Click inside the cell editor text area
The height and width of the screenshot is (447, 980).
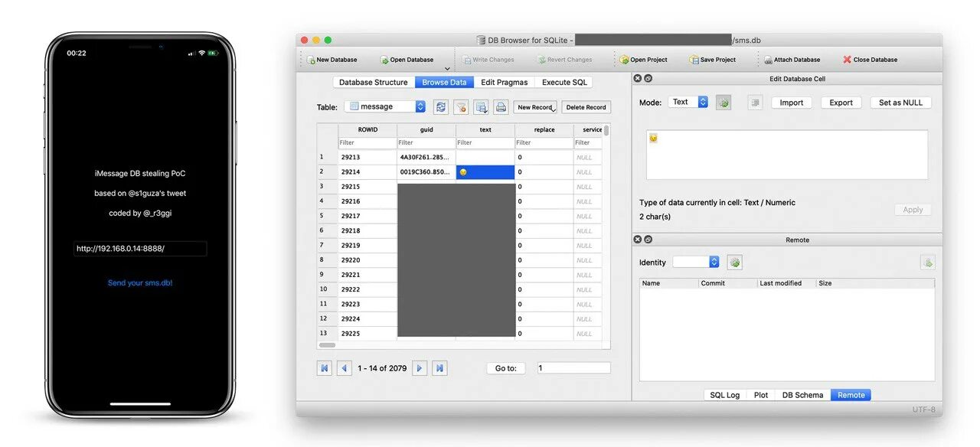tap(787, 155)
